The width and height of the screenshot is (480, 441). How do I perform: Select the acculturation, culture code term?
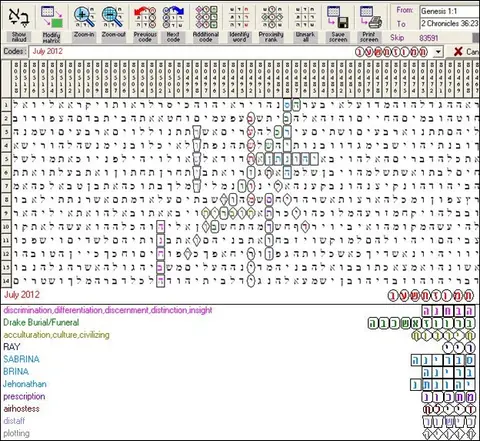point(56,335)
